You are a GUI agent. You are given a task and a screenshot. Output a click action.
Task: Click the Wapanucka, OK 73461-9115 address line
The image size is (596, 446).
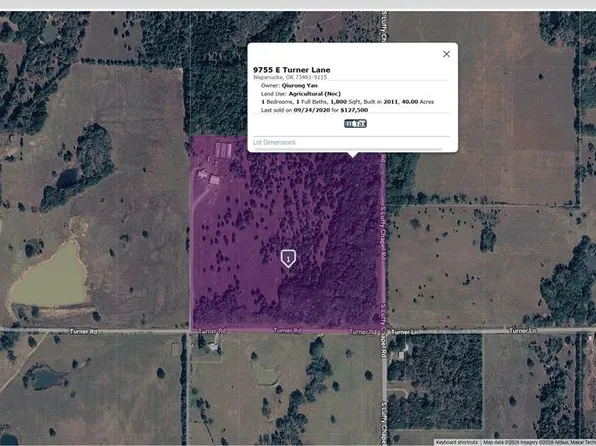coord(290,77)
